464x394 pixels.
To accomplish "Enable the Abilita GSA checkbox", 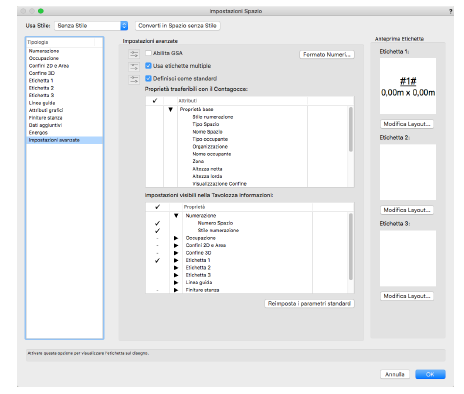I will (149, 53).
